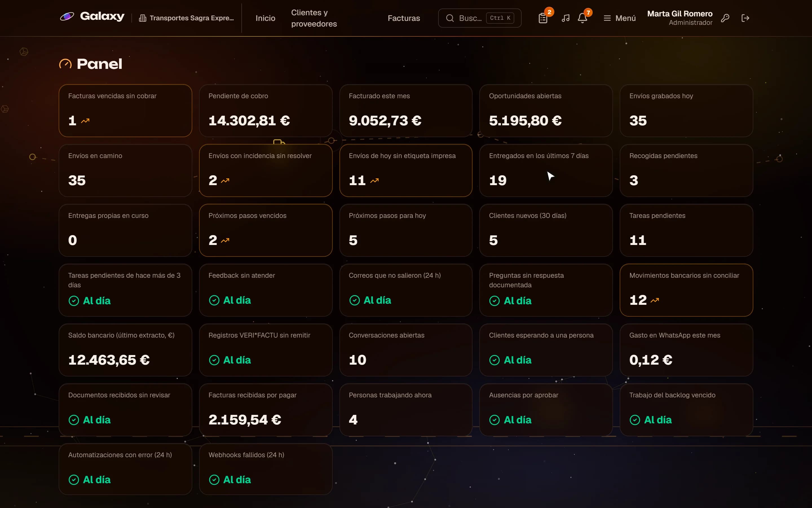Open the Facturado este mes card
The image size is (812, 508).
(x=406, y=111)
